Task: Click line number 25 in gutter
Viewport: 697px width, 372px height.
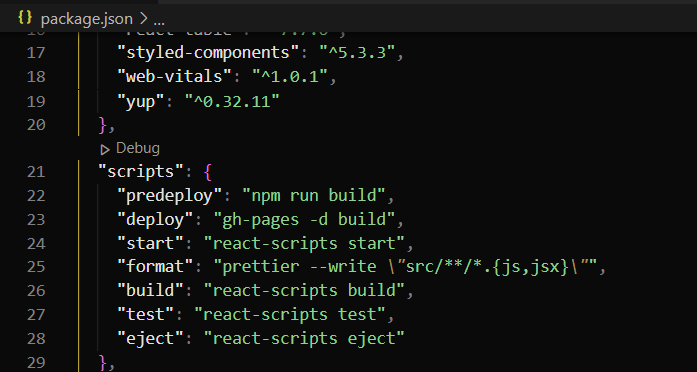Action: [x=36, y=267]
